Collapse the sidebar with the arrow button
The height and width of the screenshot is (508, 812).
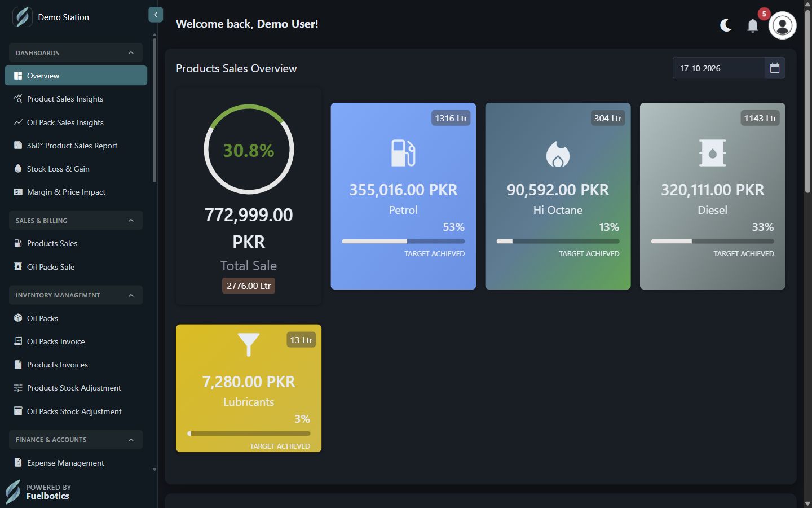tap(156, 15)
